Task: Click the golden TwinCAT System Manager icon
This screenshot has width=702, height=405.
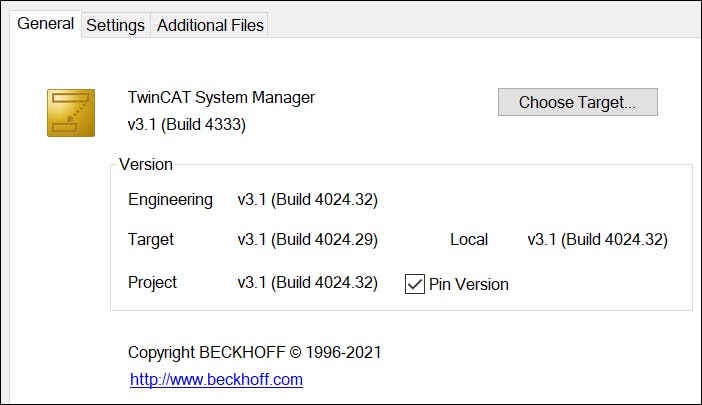Action: pos(70,112)
